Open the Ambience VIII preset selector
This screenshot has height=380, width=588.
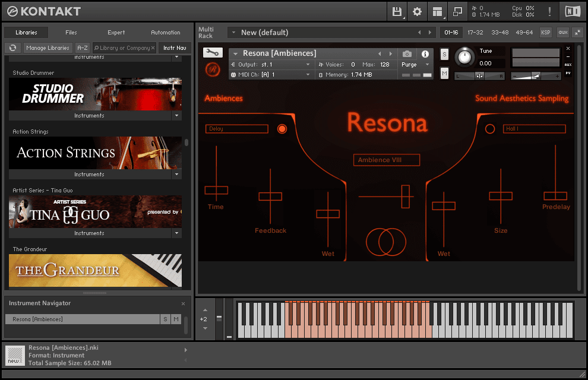386,160
